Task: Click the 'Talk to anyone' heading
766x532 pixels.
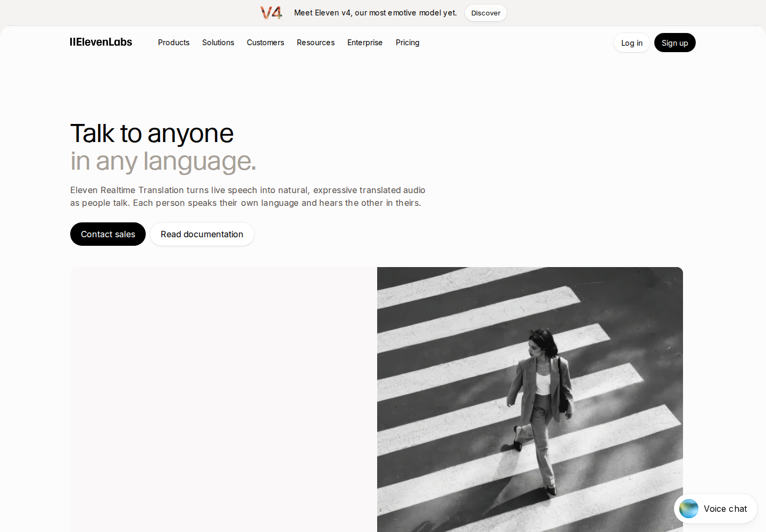Action: point(152,133)
